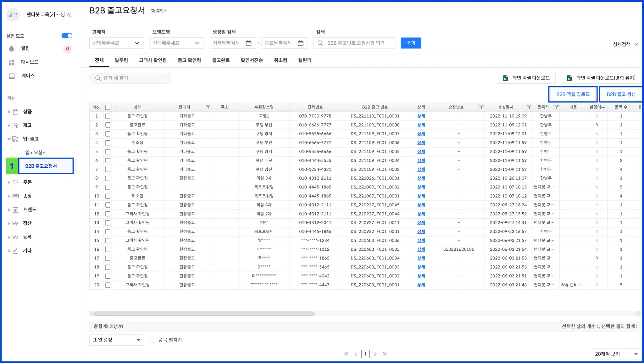
Task: Open the 20개씩 보기 page size dropdown
Action: tap(616, 354)
